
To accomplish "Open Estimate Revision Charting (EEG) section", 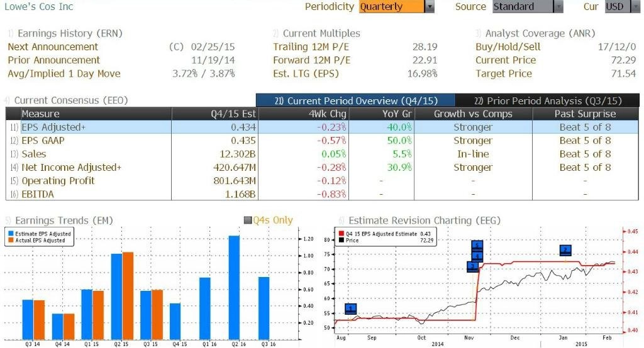I will tap(425, 220).
